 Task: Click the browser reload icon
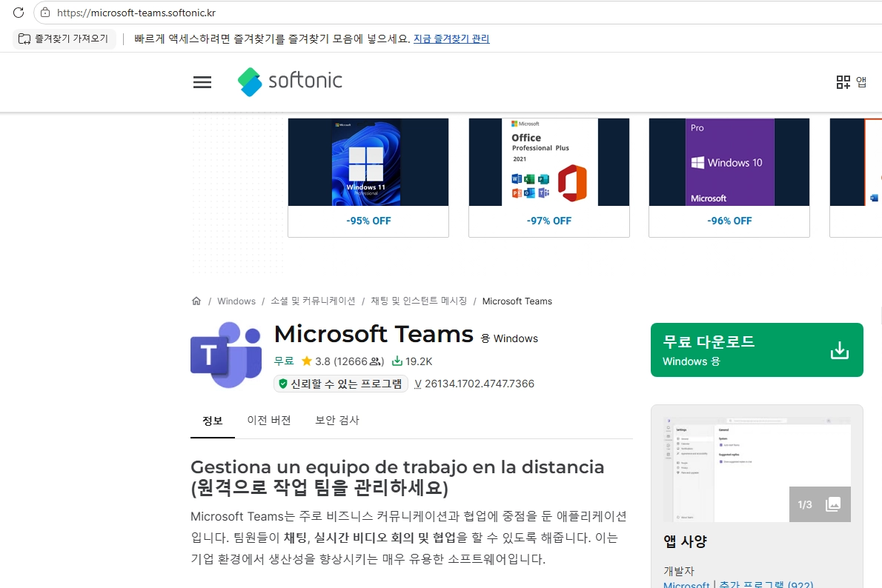pyautogui.click(x=18, y=13)
